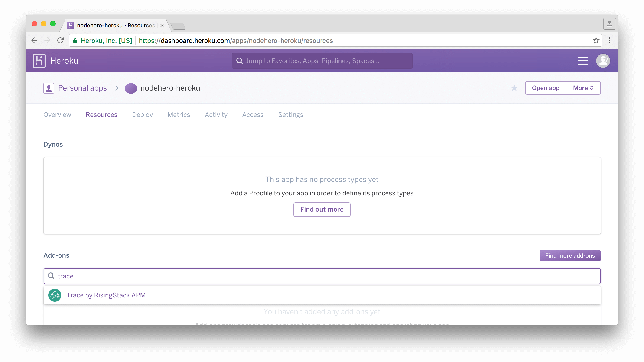Image resolution: width=644 pixels, height=362 pixels.
Task: Click the 'Heroku, Inc. [US]' certificate label
Action: (x=106, y=40)
